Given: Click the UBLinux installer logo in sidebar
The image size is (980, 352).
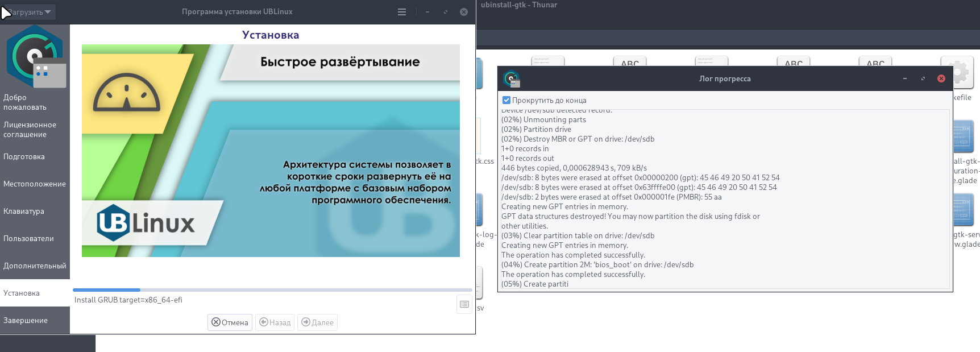Looking at the screenshot, I should pos(35,56).
